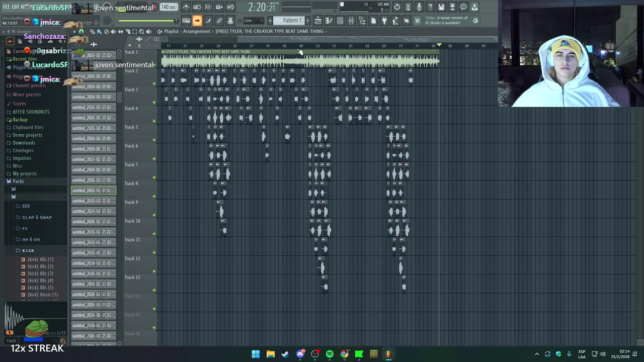Open plugin picker plug icon
This screenshot has height=362, width=644.
click(x=384, y=21)
